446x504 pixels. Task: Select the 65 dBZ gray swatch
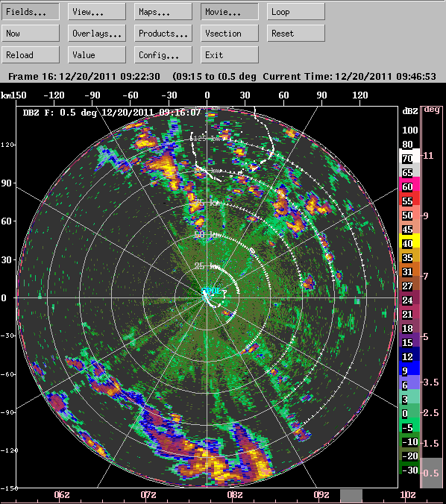pyautogui.click(x=409, y=170)
